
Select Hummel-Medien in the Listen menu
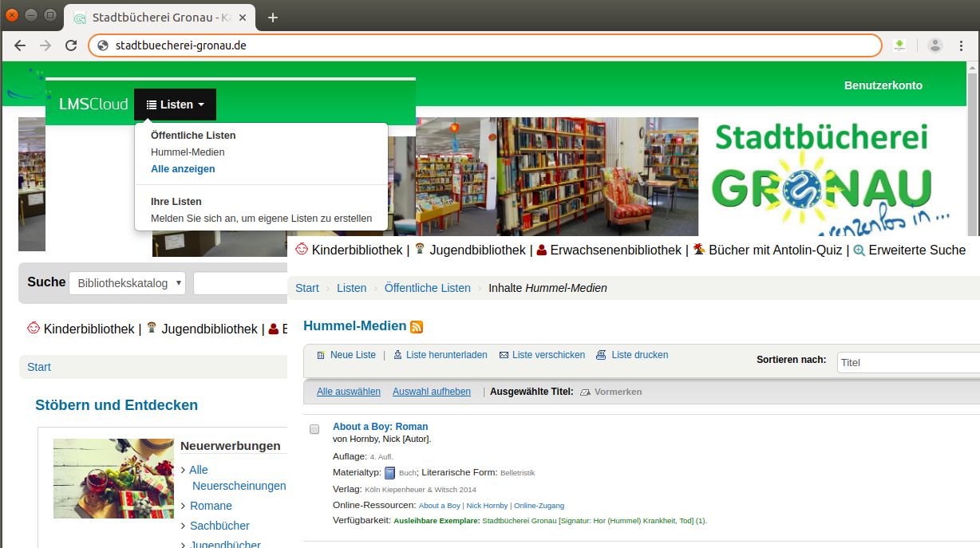click(x=188, y=152)
